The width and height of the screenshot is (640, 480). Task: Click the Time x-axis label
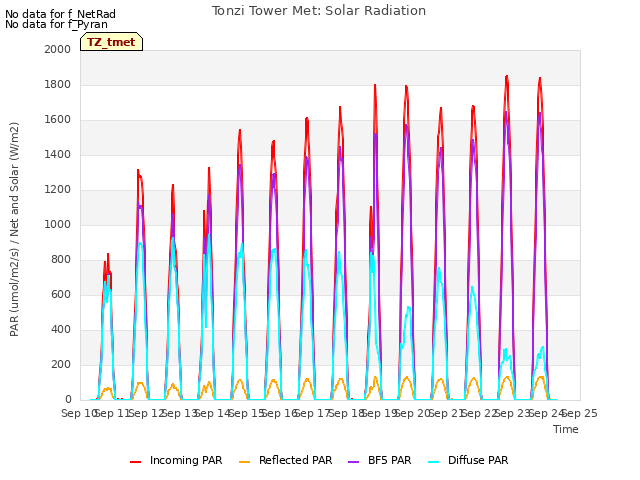point(566,429)
